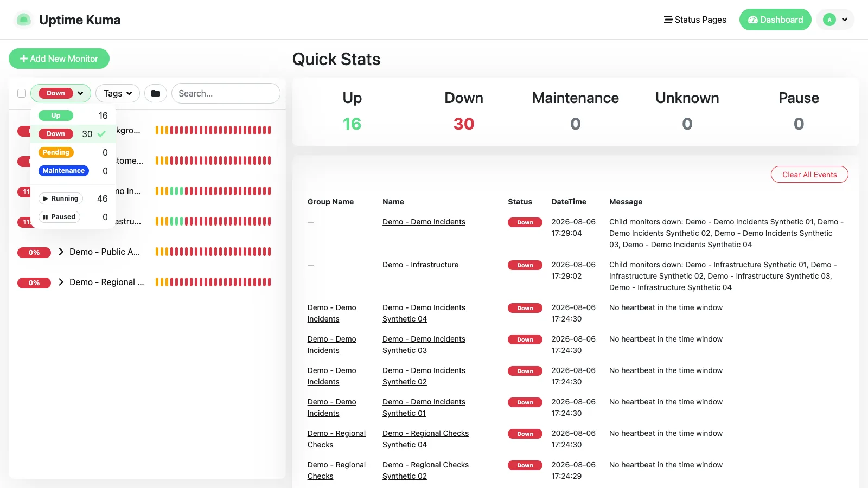Click heartbeat bar of the astru... row

(213, 221)
